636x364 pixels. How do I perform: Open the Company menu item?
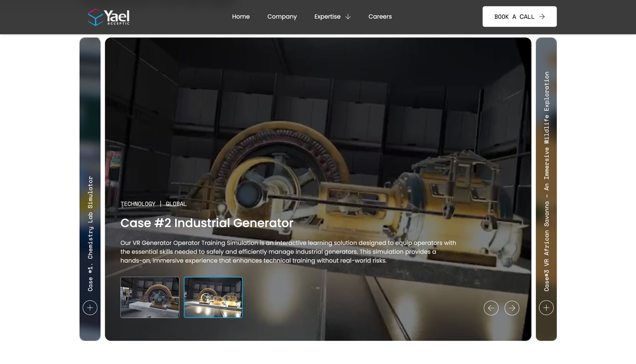click(282, 16)
